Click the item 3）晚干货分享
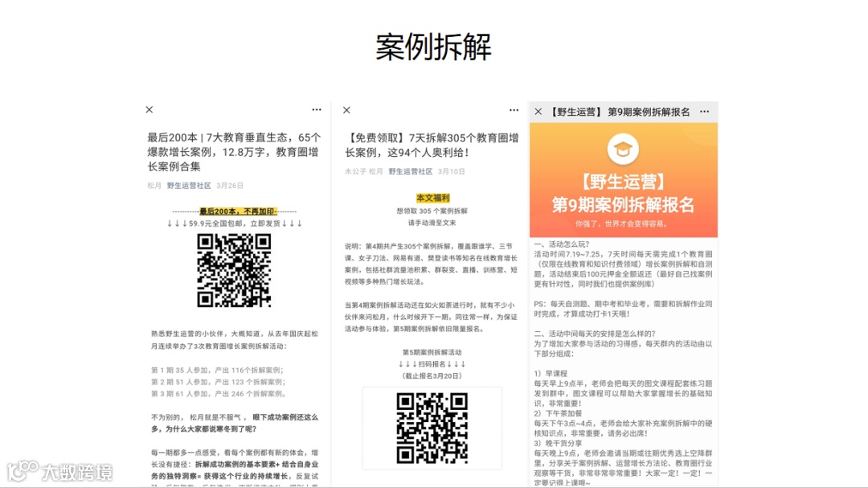868x488 pixels. 558,444
